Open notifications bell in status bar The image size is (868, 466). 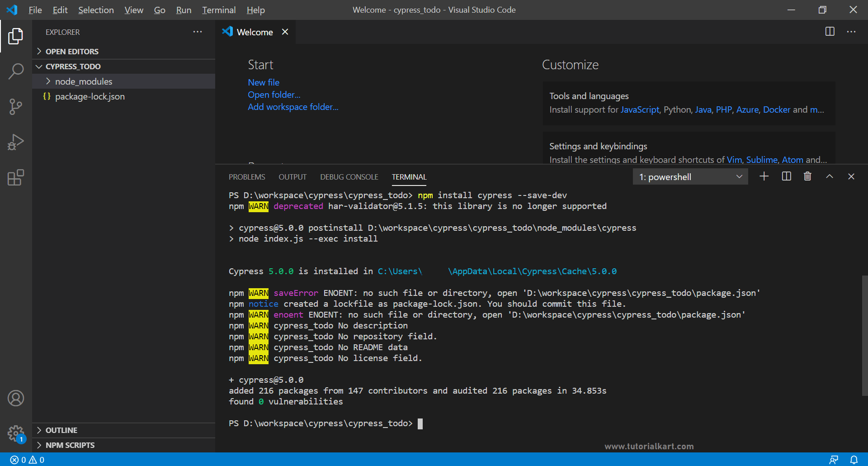(x=854, y=460)
